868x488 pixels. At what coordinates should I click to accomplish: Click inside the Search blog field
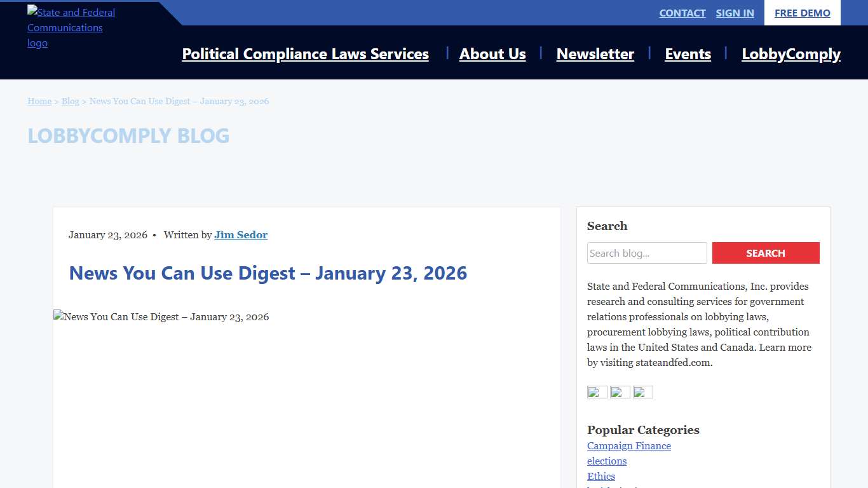click(x=646, y=253)
